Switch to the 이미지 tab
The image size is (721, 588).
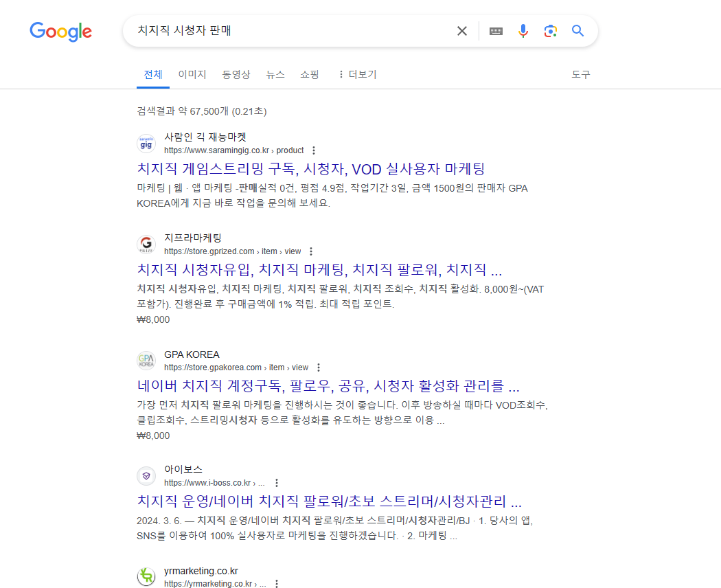[192, 75]
